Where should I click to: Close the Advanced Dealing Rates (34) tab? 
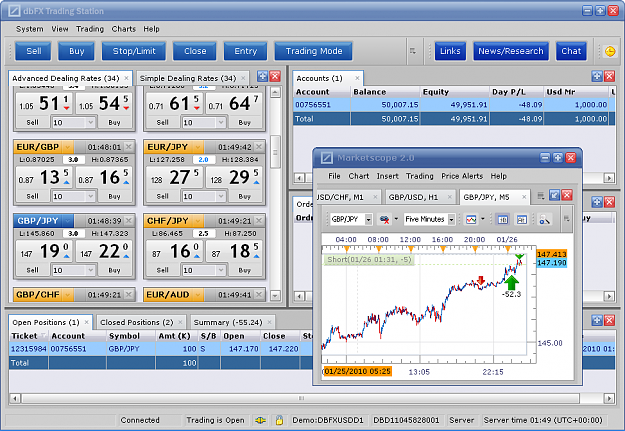click(126, 78)
